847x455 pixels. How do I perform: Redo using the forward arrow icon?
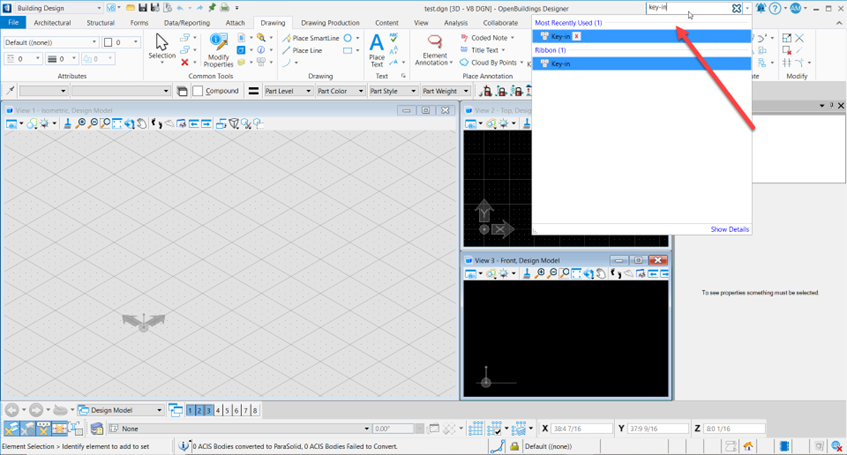click(199, 8)
